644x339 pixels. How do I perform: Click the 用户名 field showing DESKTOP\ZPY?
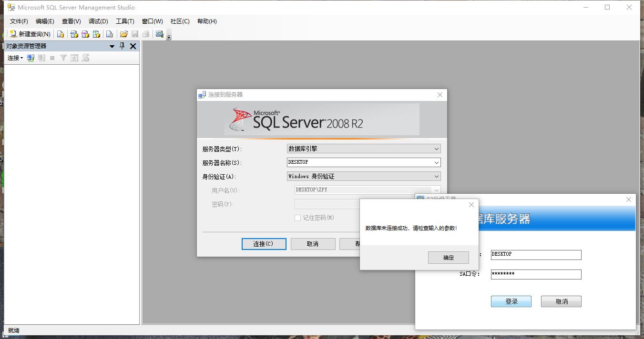point(368,190)
